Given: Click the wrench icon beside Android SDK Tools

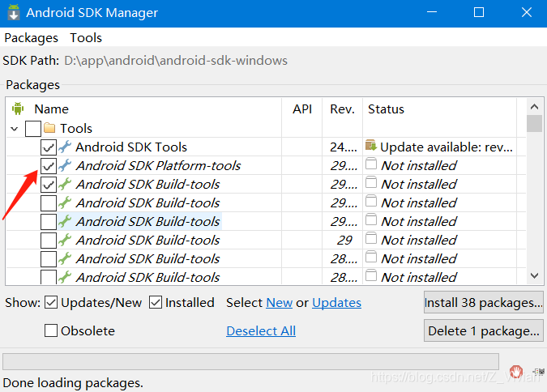Looking at the screenshot, I should point(65,147).
